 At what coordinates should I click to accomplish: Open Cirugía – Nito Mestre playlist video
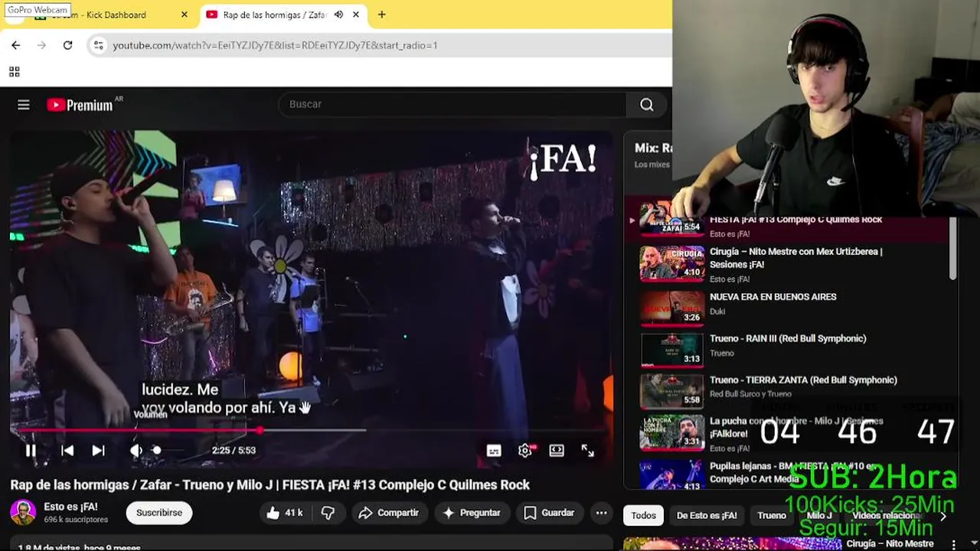796,258
